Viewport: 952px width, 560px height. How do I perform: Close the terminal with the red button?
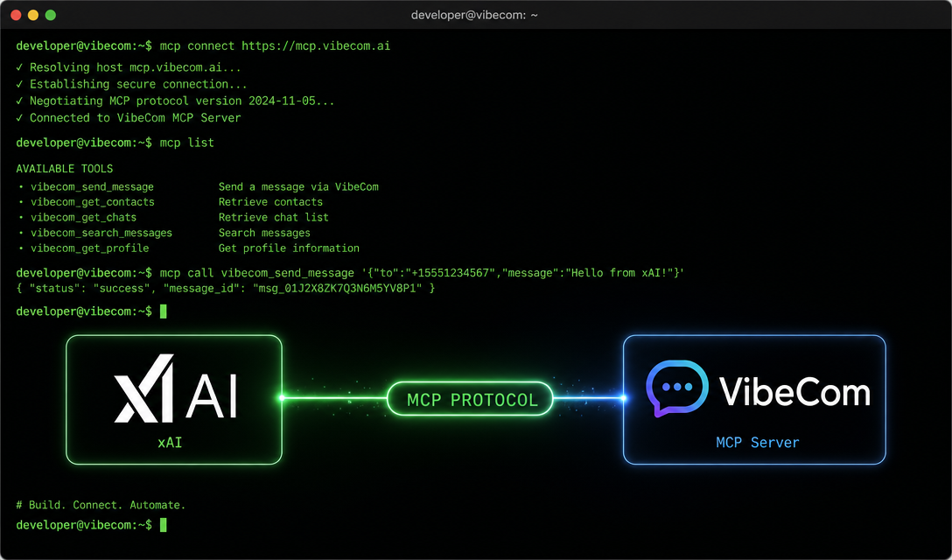point(17,15)
